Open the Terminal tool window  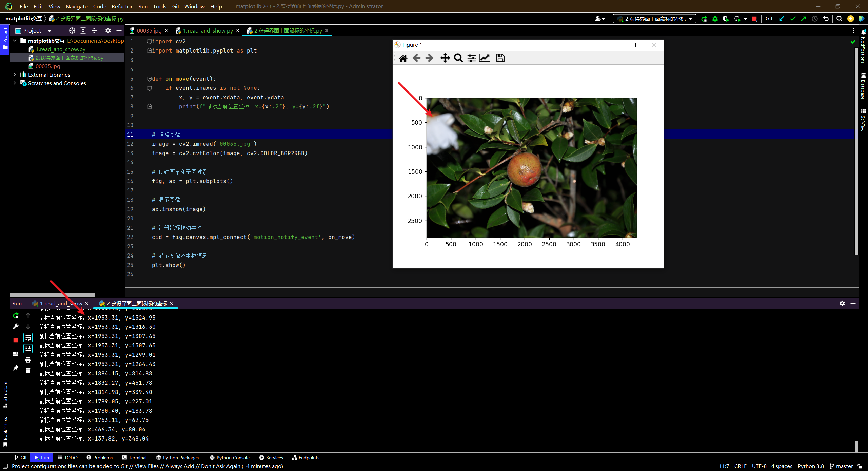(134, 458)
